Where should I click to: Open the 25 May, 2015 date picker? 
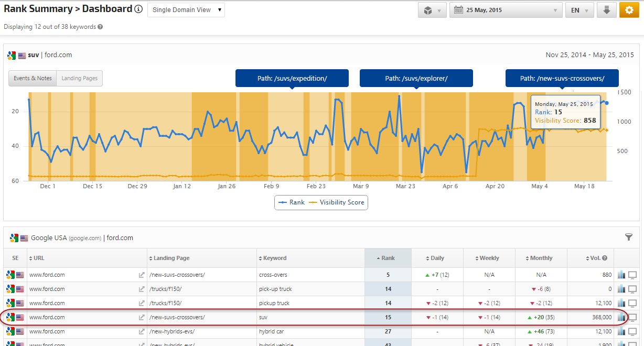click(x=505, y=10)
